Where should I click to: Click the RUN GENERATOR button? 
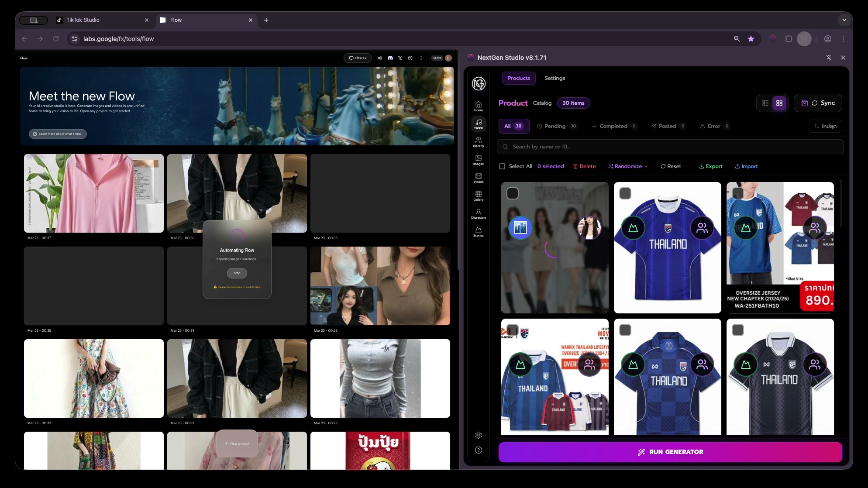tap(670, 452)
